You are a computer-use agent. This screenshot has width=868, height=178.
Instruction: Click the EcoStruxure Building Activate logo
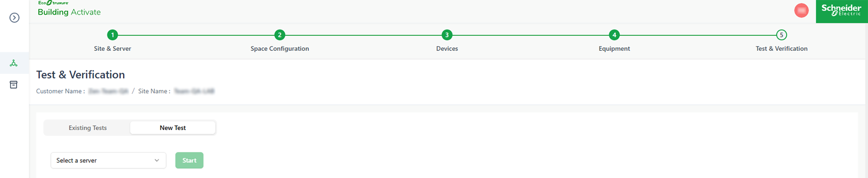click(69, 9)
